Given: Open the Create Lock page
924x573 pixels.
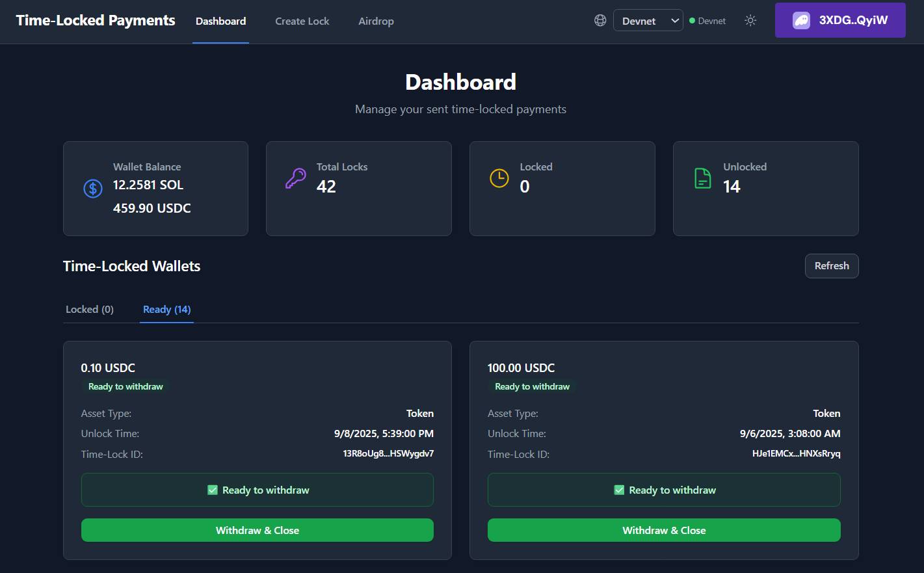Looking at the screenshot, I should point(302,21).
